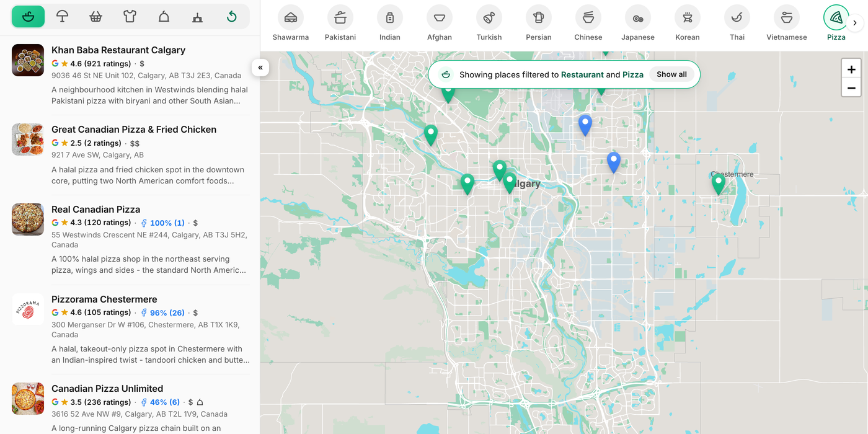Filter by Afghan cuisine
The height and width of the screenshot is (434, 868).
coord(440,24)
